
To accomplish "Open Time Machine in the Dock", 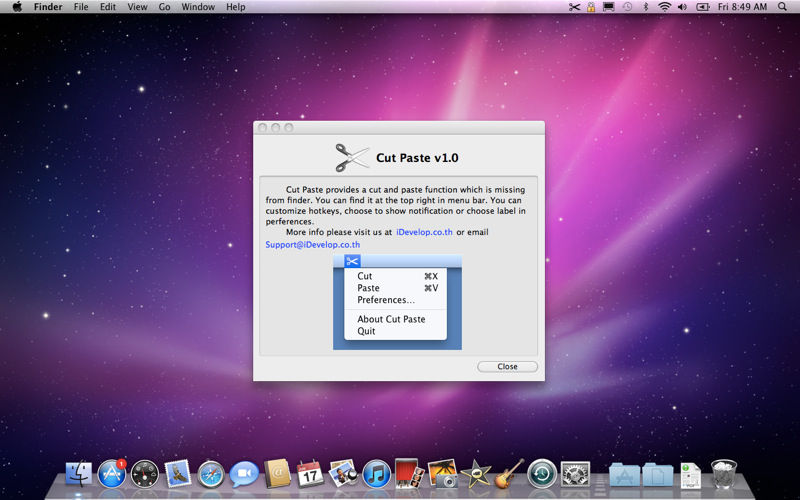I will pos(542,474).
